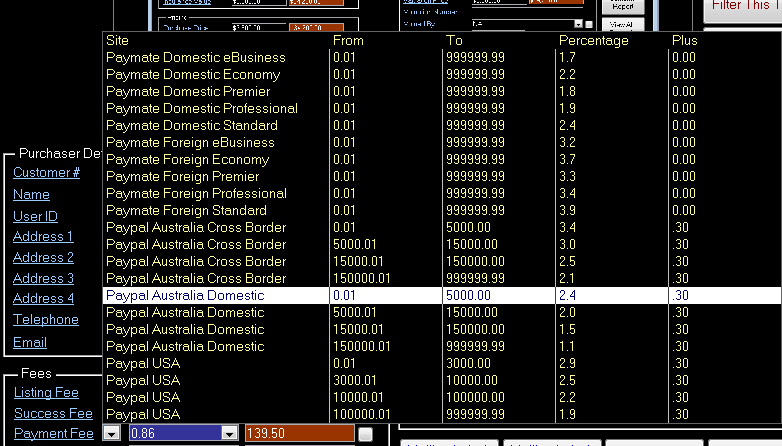Screen dimensions: 782x446
Task: Select Paymate Domestic eBusiness row
Action: (442, 57)
